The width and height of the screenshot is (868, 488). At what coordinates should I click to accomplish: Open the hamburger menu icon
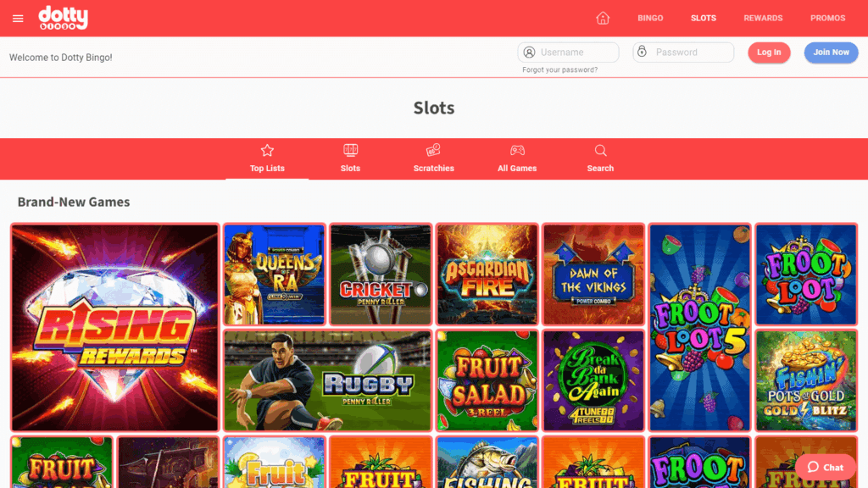(18, 19)
